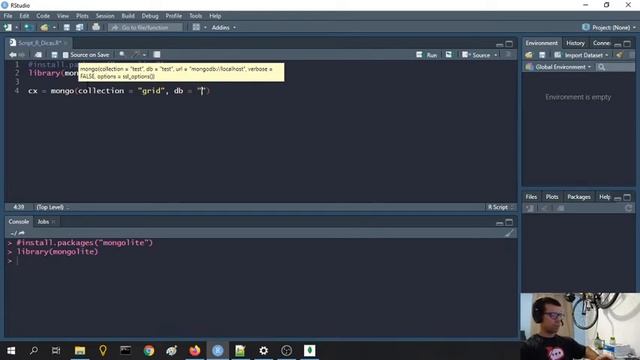640x360 pixels.
Task: Open the File menu
Action: point(8,16)
